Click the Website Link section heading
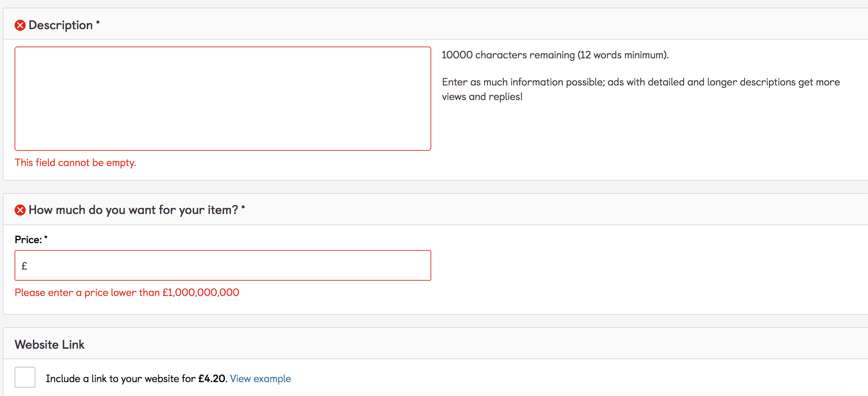This screenshot has height=396, width=868. [x=50, y=345]
